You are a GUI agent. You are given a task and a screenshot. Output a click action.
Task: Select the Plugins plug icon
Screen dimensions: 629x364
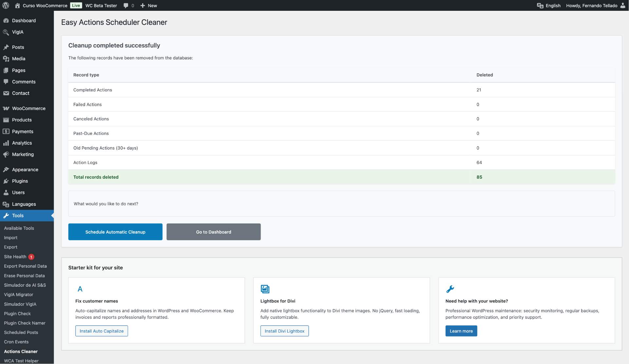6,181
